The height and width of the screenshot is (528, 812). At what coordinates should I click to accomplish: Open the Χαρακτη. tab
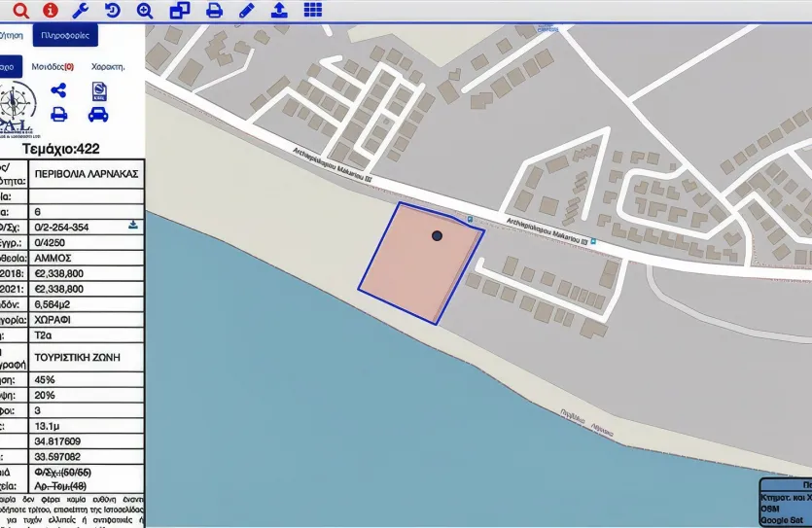pyautogui.click(x=108, y=67)
